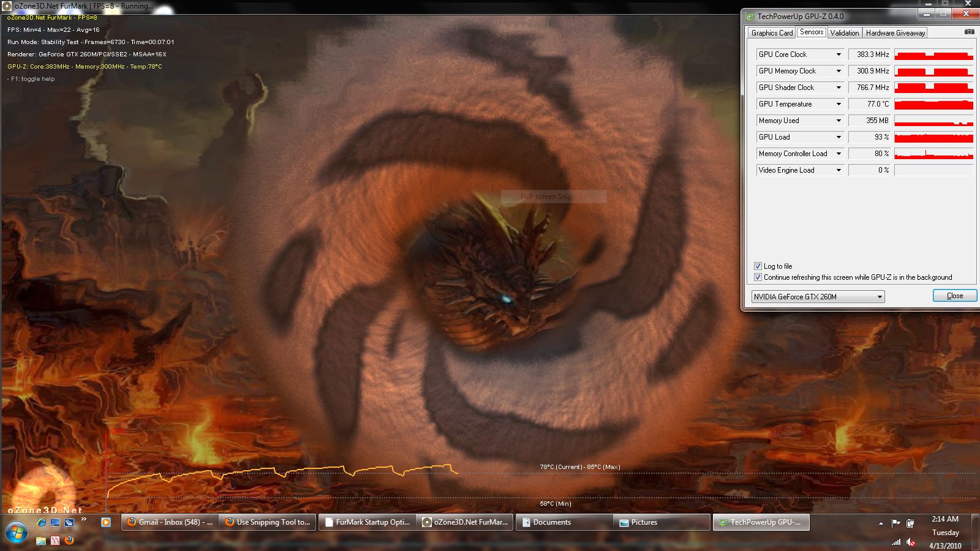Open the Memory Controller Load sensor dropdown
The image size is (980, 551).
coord(800,154)
